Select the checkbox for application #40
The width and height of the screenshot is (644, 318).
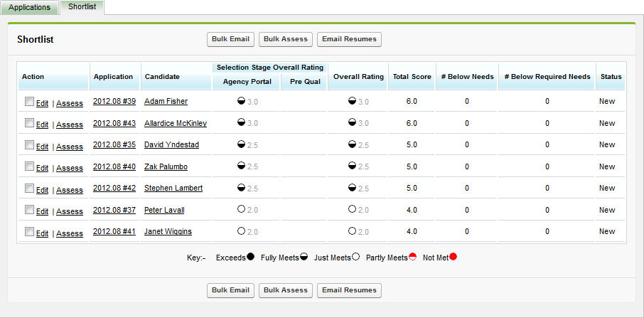(29, 166)
